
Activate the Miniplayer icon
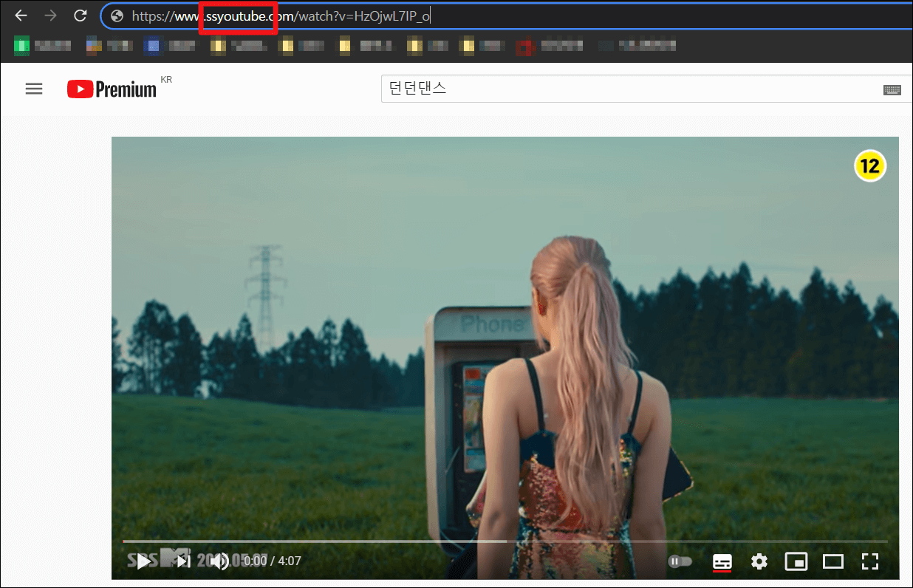pyautogui.click(x=796, y=561)
